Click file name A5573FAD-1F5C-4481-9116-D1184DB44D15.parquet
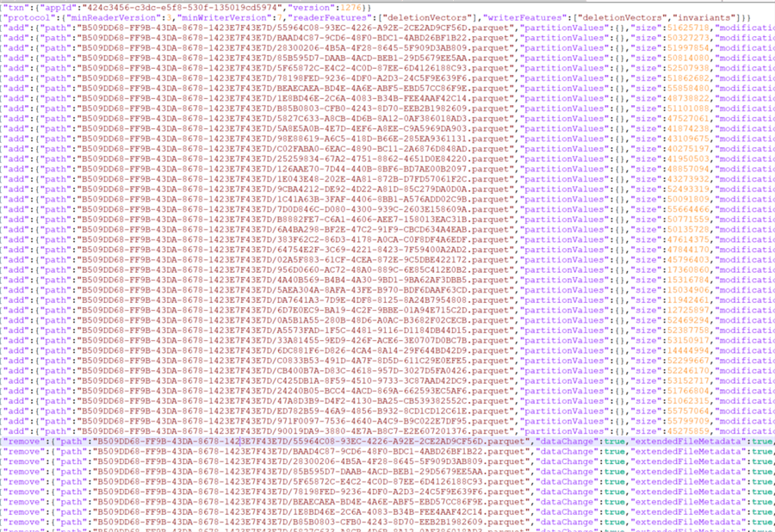 [393, 331]
